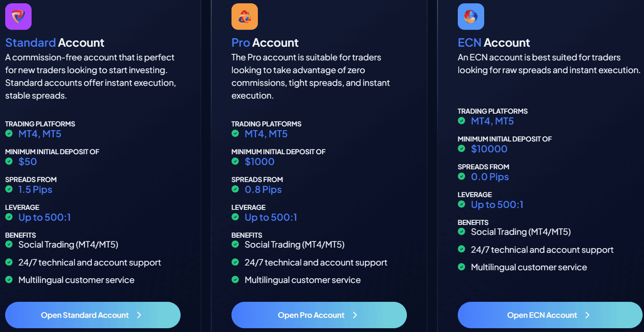Click the checkmark beside Social Trading under Pro
This screenshot has width=644, height=332.
235,244
